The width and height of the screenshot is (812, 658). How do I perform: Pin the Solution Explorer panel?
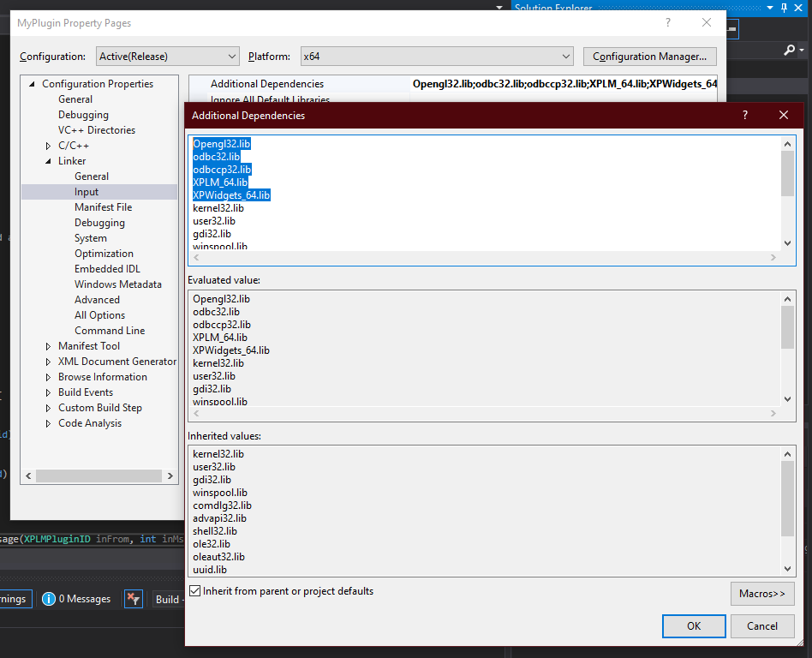[784, 7]
